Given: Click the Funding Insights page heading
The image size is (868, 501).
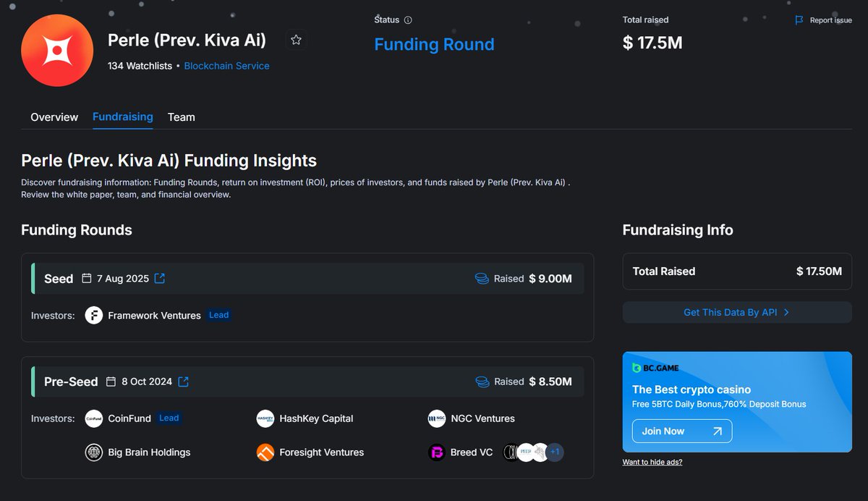Looking at the screenshot, I should click(x=169, y=160).
